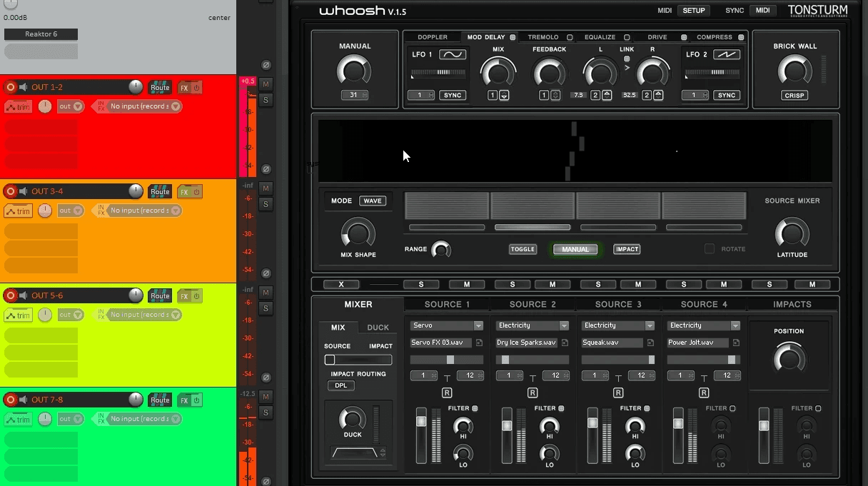Solo the OUT 3-4 track

pyautogui.click(x=266, y=205)
